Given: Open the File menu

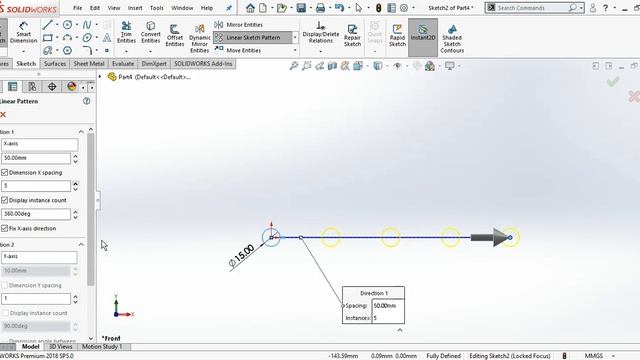Looking at the screenshot, I should 78,8.
